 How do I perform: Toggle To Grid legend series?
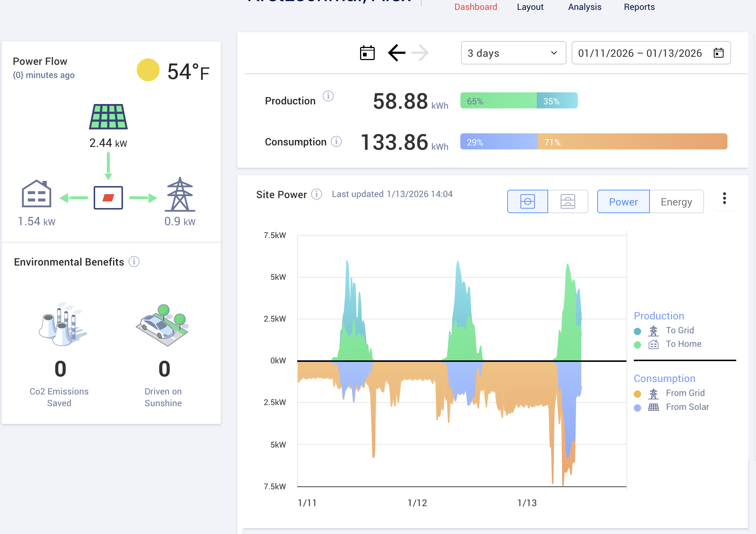(x=679, y=330)
